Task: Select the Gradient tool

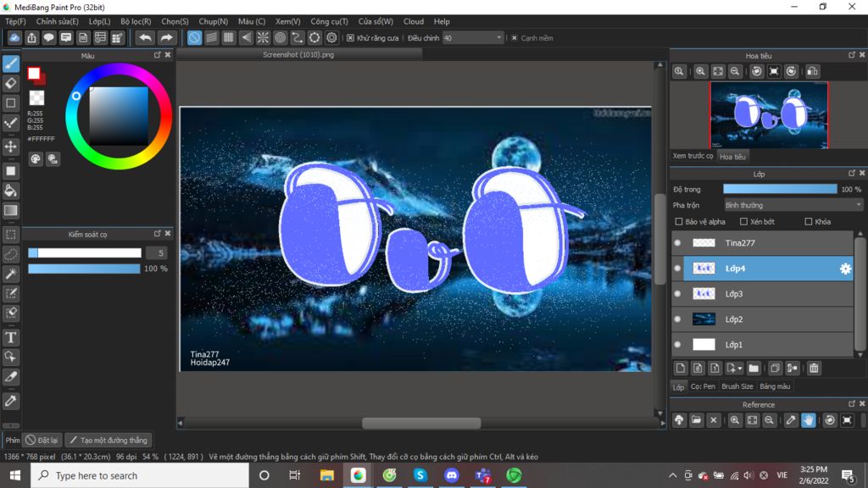Action: point(11,211)
